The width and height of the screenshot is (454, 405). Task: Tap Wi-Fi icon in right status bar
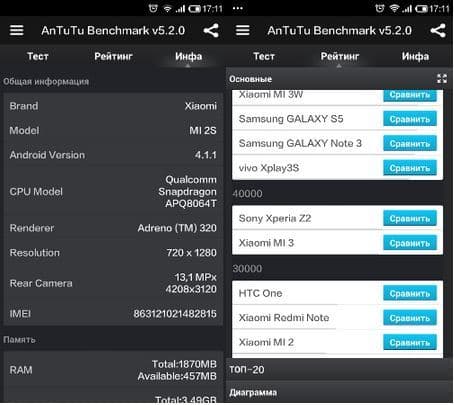click(x=394, y=8)
